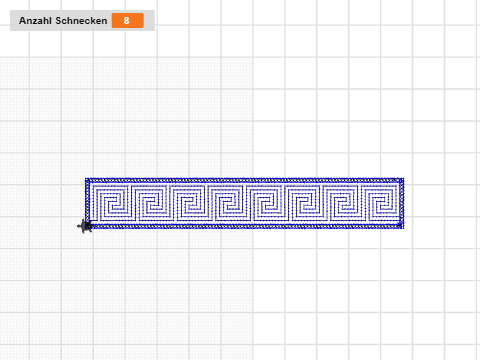Viewport: 480px width, 360px height.
Task: Click the bottom-right corner of the frieze border
Action: pos(402,226)
